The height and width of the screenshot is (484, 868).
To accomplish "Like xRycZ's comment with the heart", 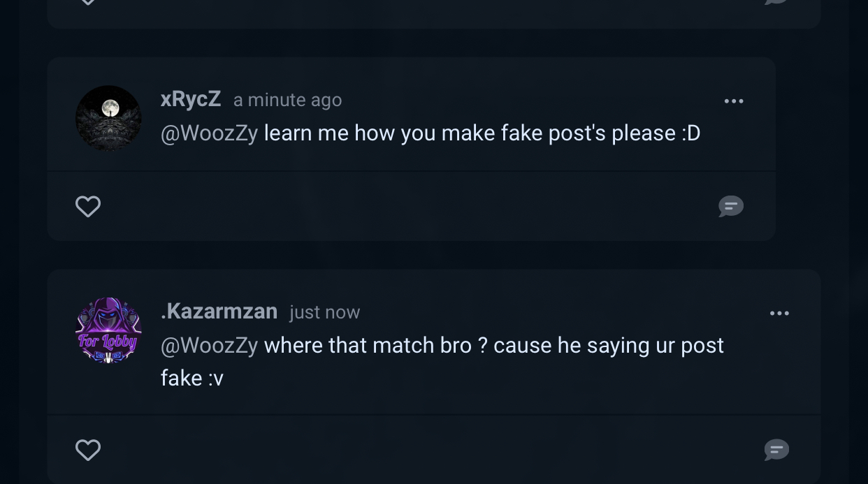I will (x=88, y=207).
